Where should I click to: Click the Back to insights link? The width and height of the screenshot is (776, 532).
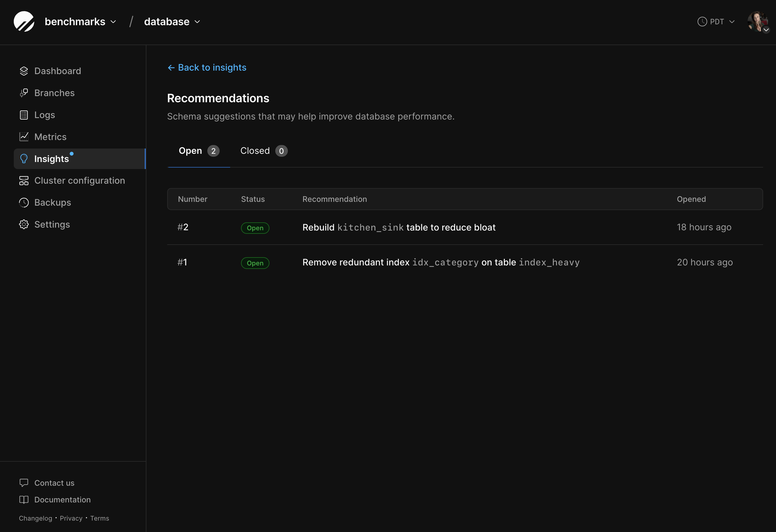click(x=206, y=67)
